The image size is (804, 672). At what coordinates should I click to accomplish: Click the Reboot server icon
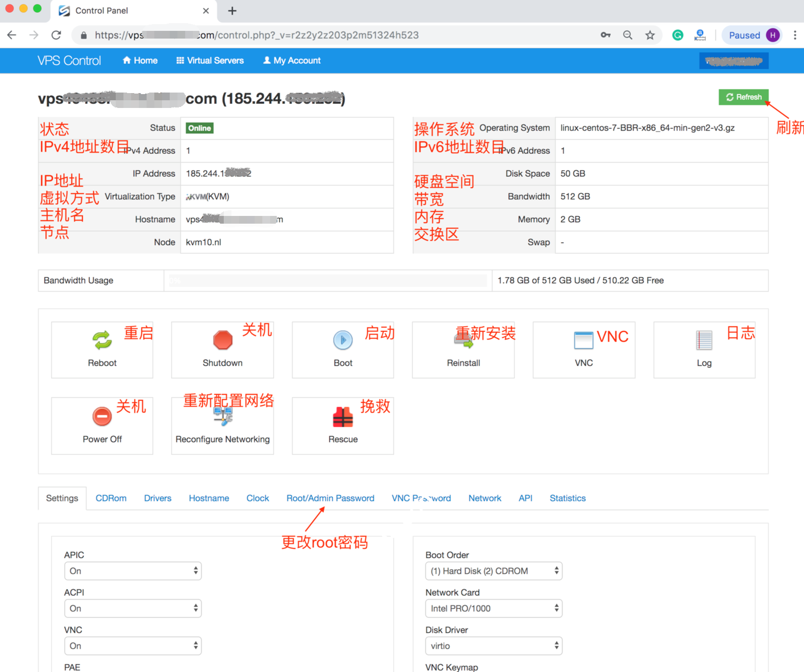coord(102,340)
